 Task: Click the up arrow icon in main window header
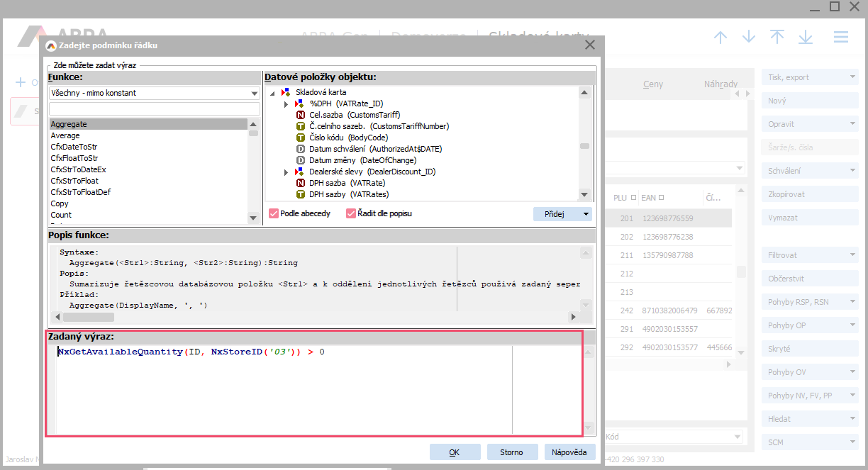point(720,37)
